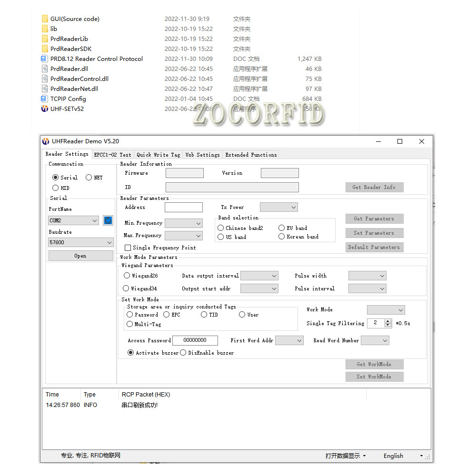476x476 pixels.
Task: Select the PrdReaderSDK folder icon
Action: coord(45,49)
